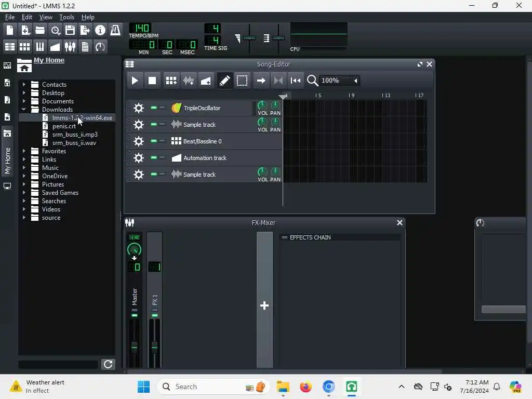532x399 pixels.
Task: Select srm_buss_ii.mp3 file
Action: pos(75,135)
